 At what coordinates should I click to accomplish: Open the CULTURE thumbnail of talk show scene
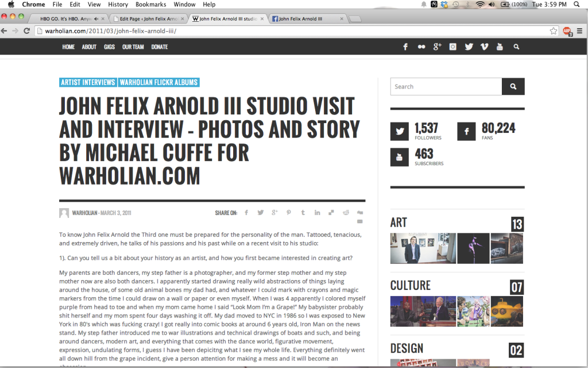click(x=423, y=311)
